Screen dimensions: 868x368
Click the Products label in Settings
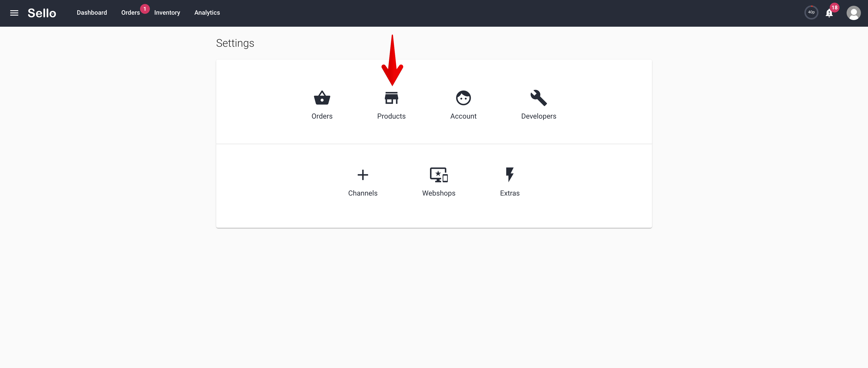[391, 116]
